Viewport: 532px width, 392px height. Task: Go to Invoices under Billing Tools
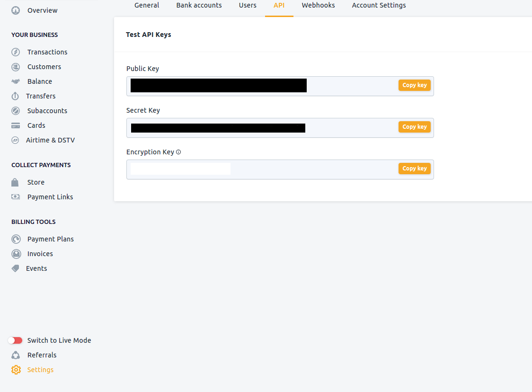click(40, 254)
